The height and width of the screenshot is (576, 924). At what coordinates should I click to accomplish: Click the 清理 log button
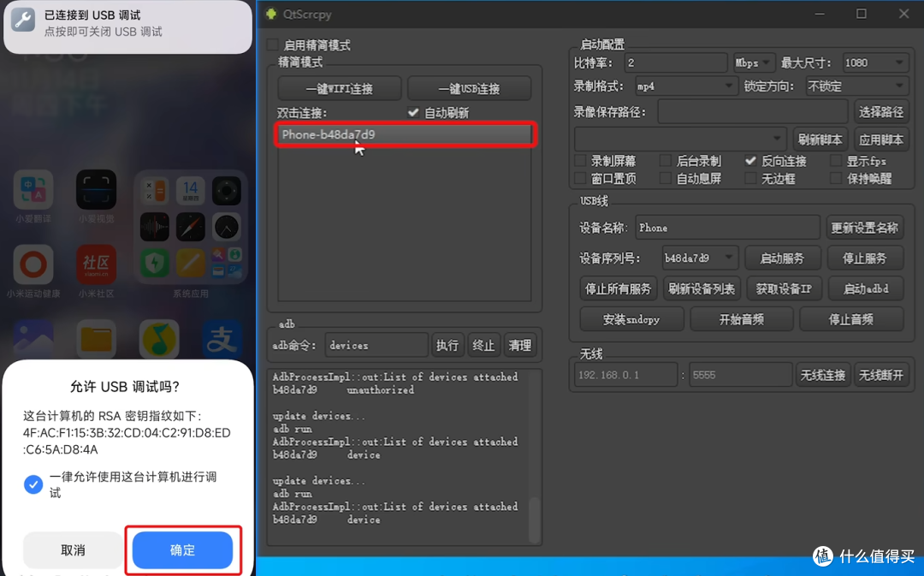(x=520, y=345)
